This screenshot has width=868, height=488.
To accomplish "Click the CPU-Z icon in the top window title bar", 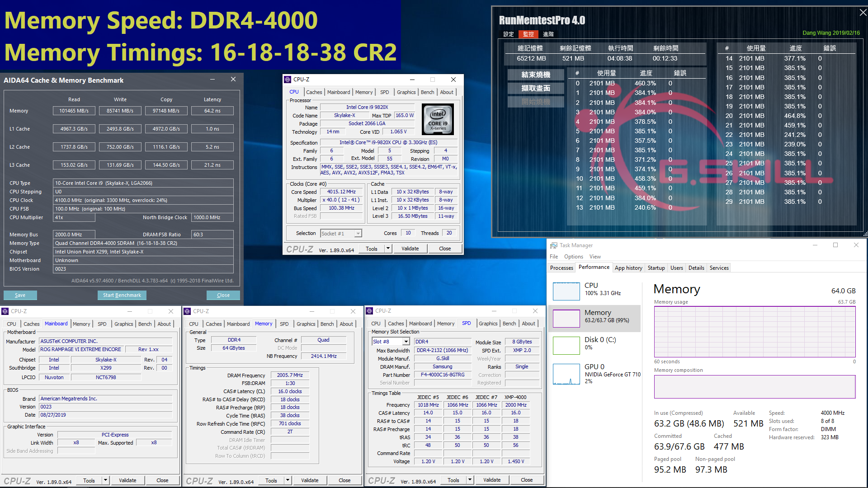I will [x=287, y=79].
